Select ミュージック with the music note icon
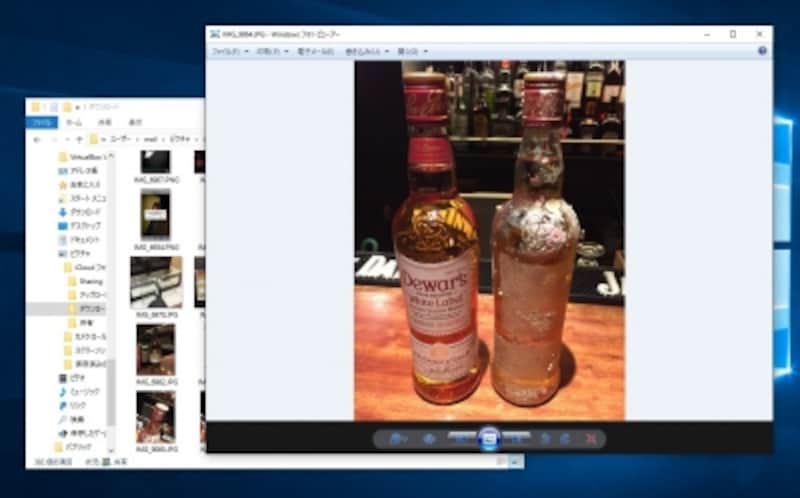800x498 pixels. point(79,392)
